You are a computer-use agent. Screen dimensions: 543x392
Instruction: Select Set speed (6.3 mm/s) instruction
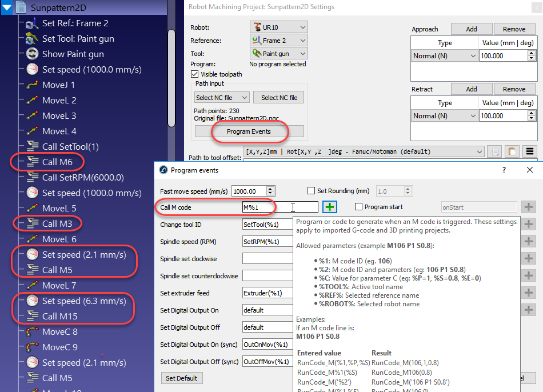coord(83,301)
